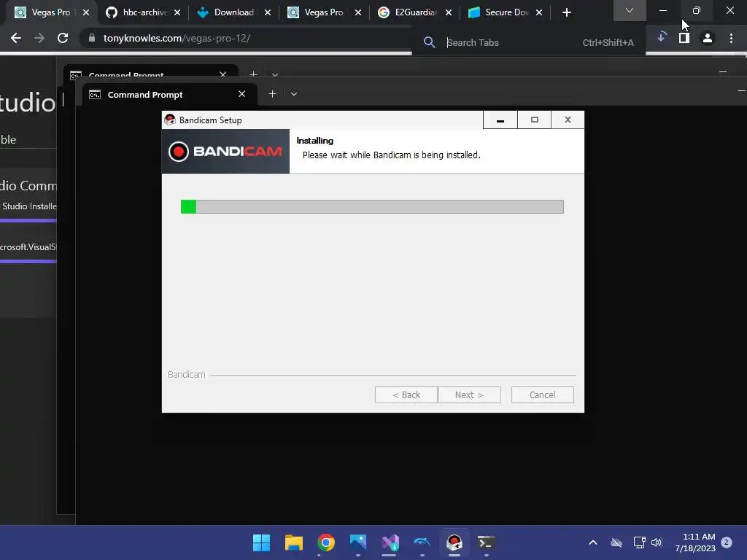Click the installation progress bar
747x560 pixels.
[372, 206]
